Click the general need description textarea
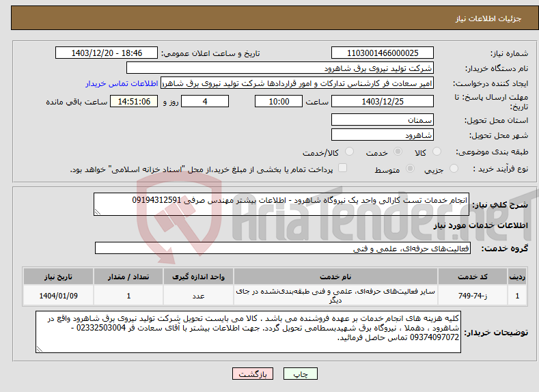 (x=281, y=204)
